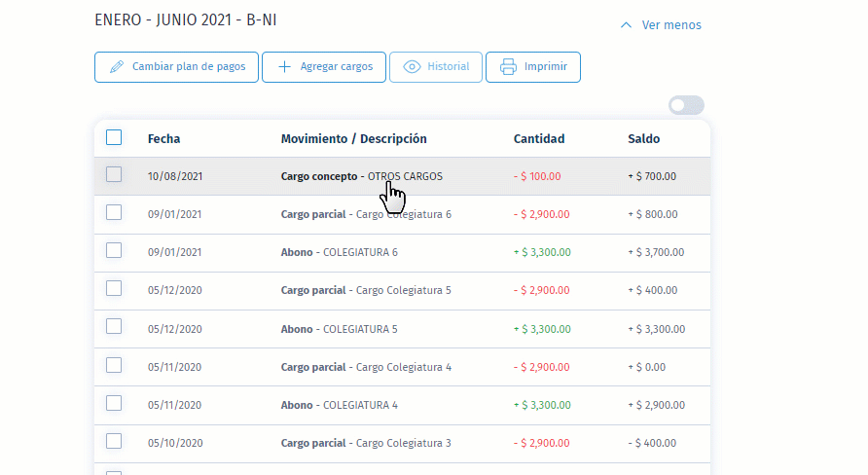Tick checkbox for Abono COLEGIATURA 5 row
The width and height of the screenshot is (868, 475).
click(x=114, y=327)
